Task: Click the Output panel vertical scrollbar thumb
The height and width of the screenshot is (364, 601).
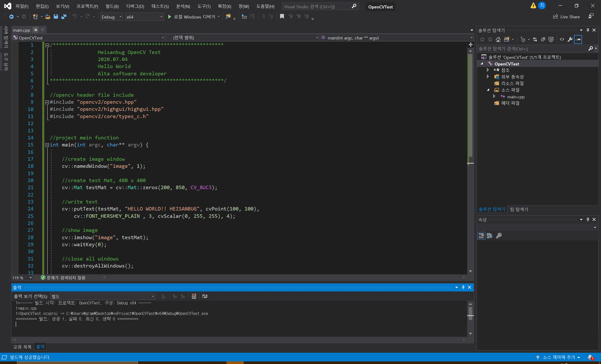Action: 470,312
